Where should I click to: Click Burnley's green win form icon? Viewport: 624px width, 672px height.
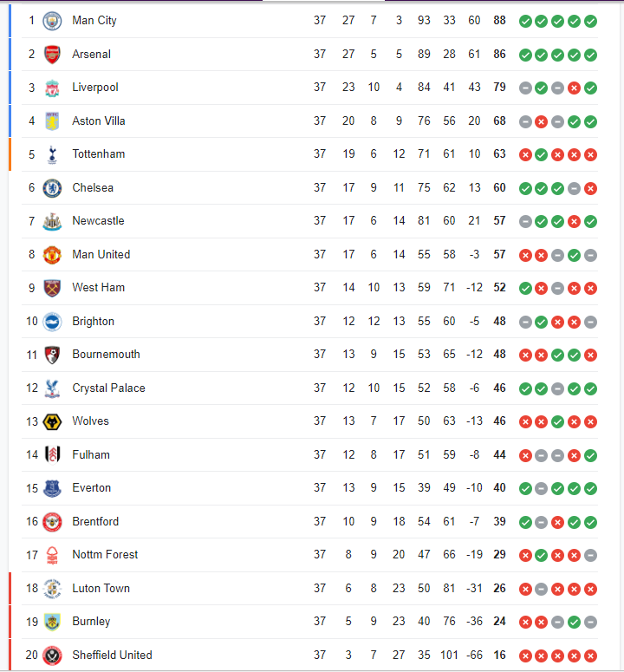click(574, 622)
